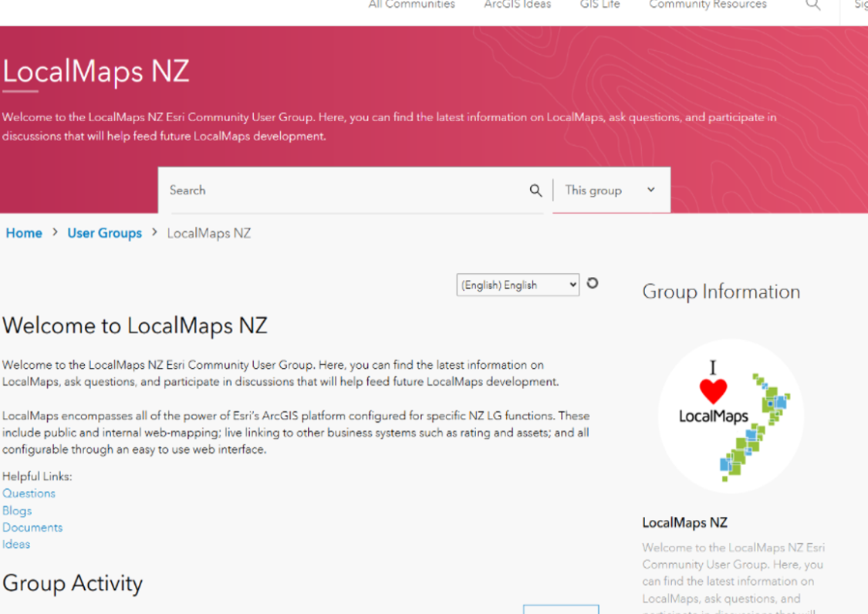Click the I love LocalMaps group logo
This screenshot has width=868, height=614.
tap(731, 416)
